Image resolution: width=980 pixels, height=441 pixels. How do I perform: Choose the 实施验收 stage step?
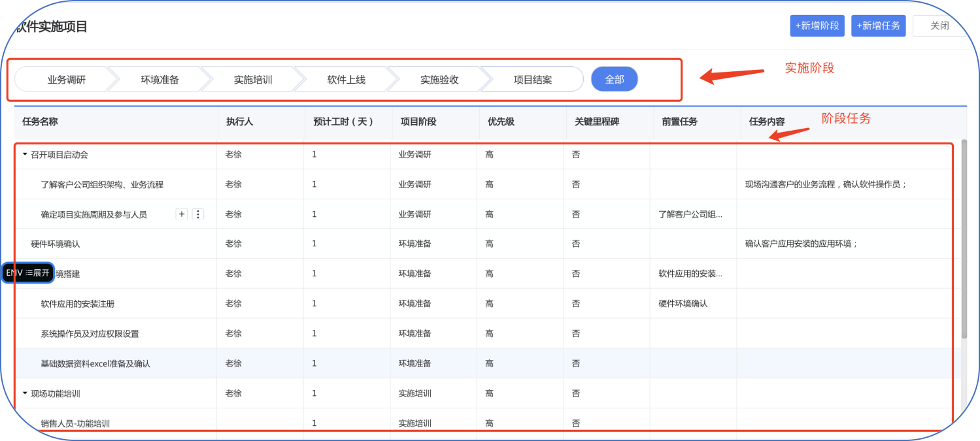coord(439,80)
